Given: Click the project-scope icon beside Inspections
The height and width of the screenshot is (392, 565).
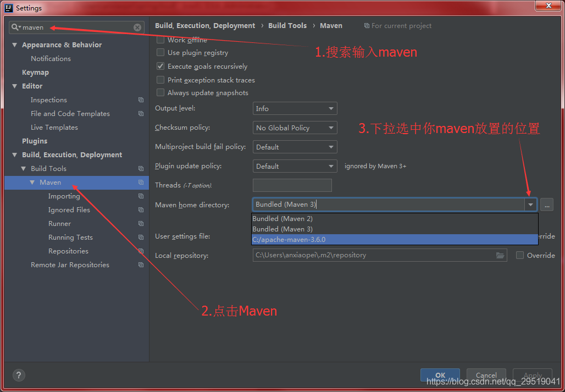Looking at the screenshot, I should 141,100.
